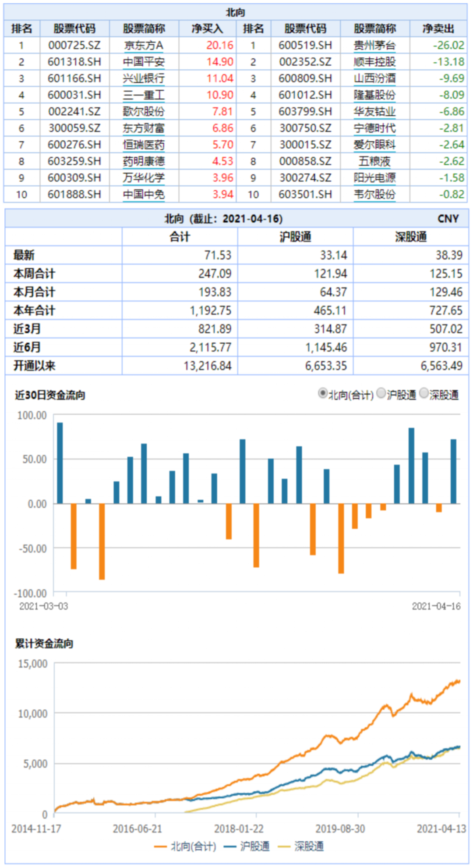
Task: Open the 宁德时代 stock link
Action: click(375, 128)
